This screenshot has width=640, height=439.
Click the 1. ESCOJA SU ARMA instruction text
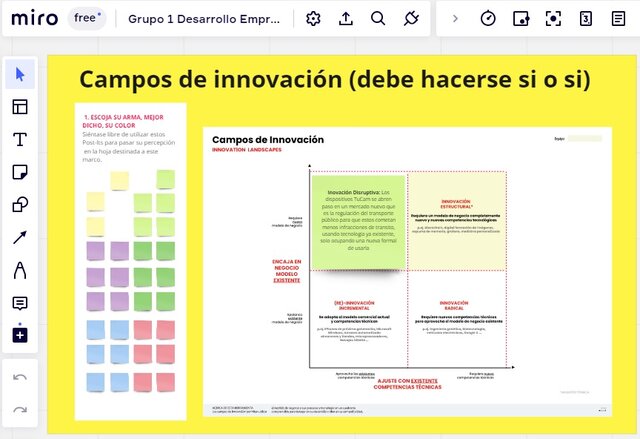click(x=123, y=121)
